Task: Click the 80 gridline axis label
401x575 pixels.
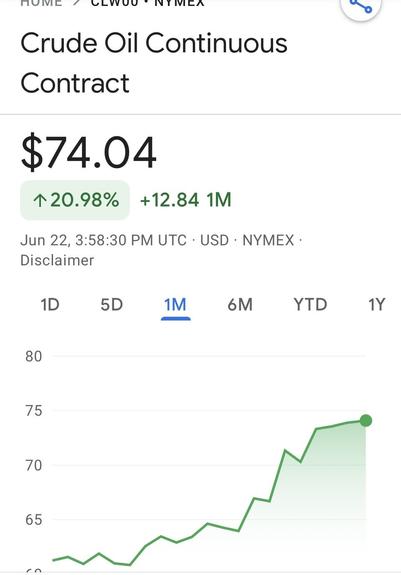Action: [33, 356]
